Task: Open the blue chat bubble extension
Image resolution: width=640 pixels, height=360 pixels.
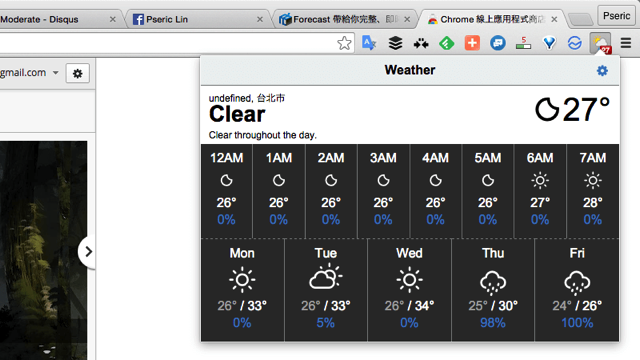Action: pos(498,43)
